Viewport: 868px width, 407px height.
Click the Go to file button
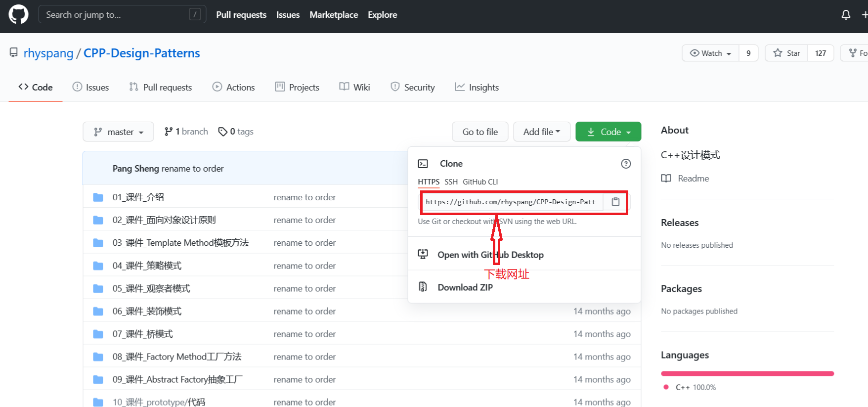[480, 132]
